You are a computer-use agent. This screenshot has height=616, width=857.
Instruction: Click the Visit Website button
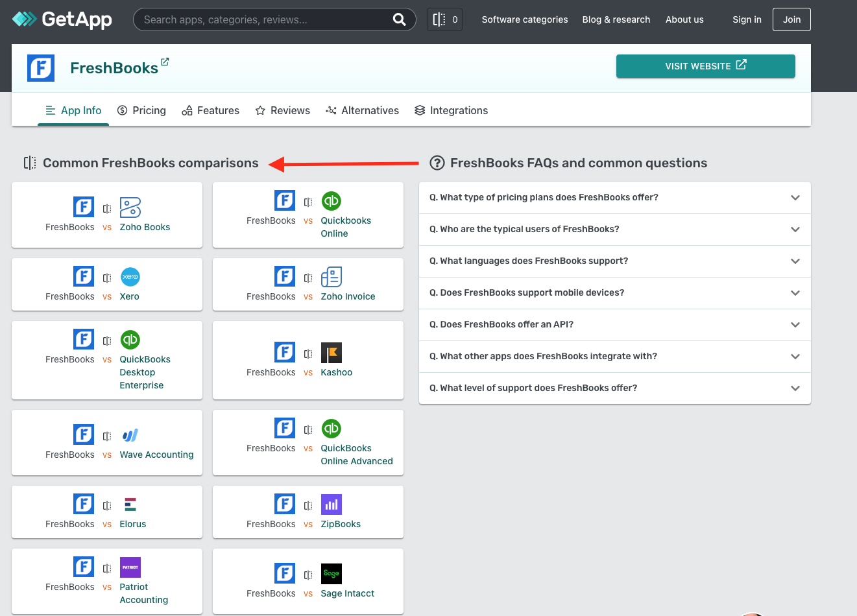pyautogui.click(x=705, y=66)
